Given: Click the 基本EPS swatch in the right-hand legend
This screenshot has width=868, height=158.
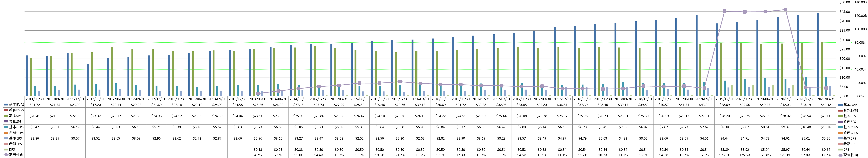Looking at the screenshot, I should [x=840, y=139].
